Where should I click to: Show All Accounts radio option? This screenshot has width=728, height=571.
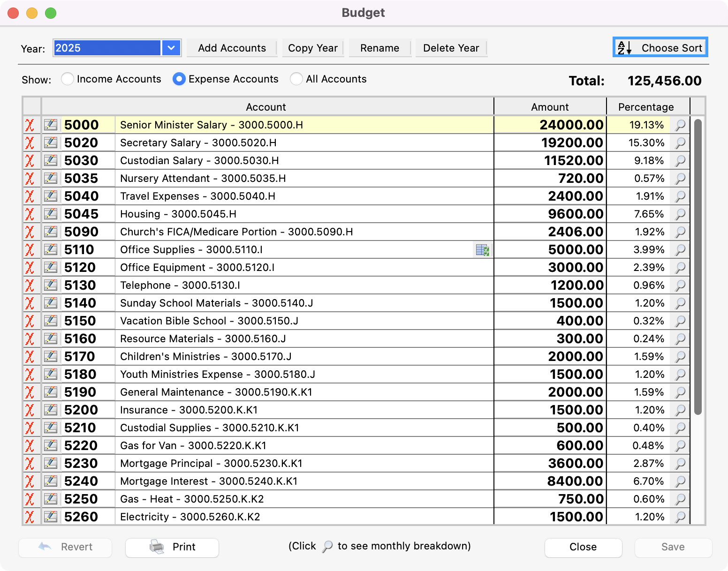click(296, 79)
